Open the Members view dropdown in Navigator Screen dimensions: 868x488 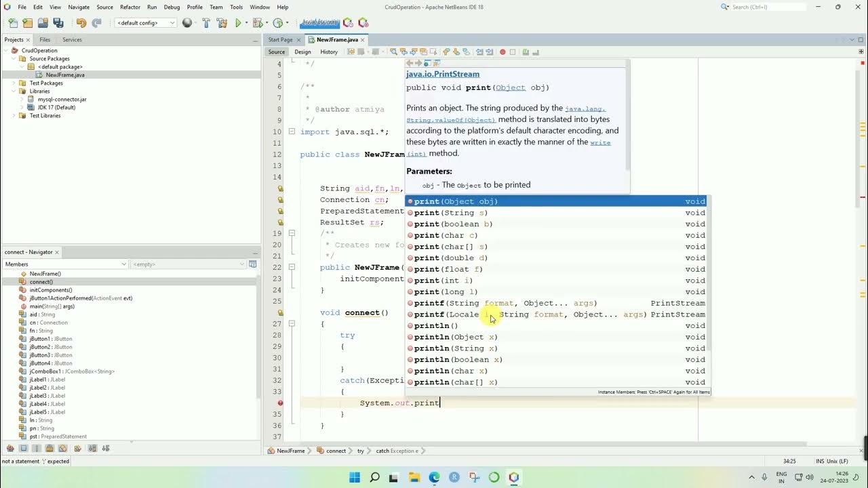[65, 264]
